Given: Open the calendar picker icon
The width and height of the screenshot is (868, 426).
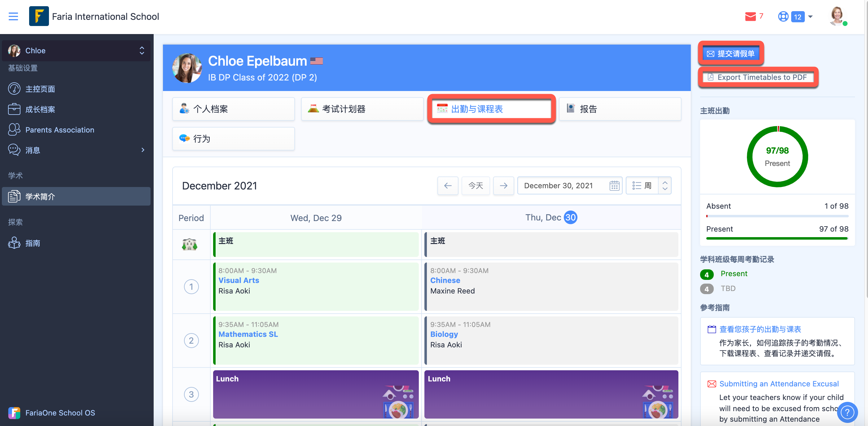Looking at the screenshot, I should click(614, 185).
